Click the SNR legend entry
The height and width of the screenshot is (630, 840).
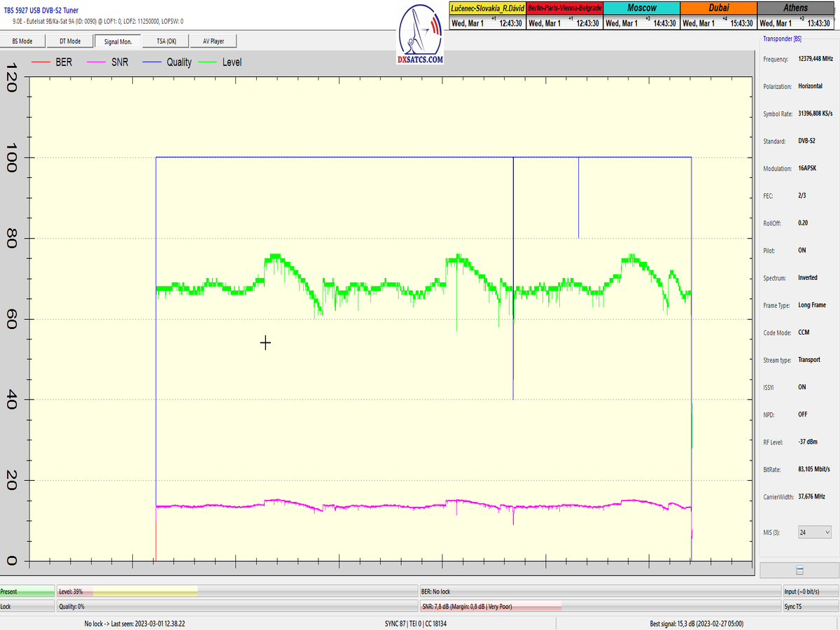[120, 62]
